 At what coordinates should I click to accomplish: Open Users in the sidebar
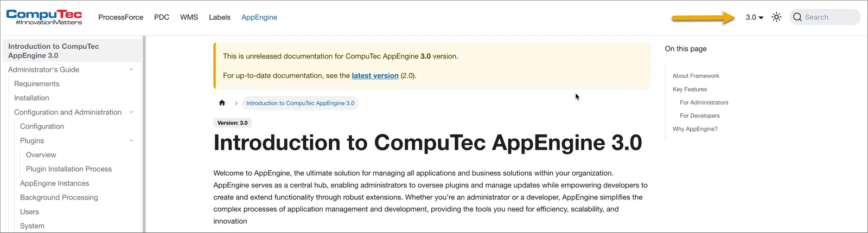[29, 212]
